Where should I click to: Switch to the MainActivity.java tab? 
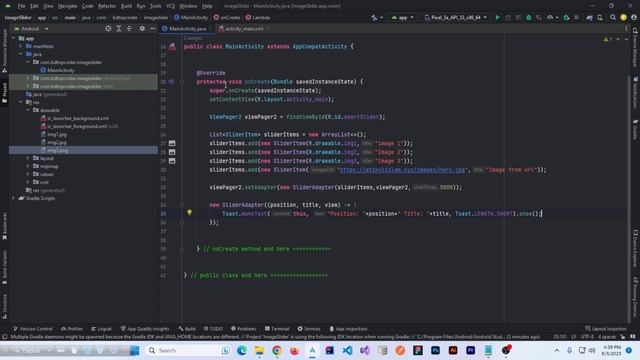tap(187, 29)
